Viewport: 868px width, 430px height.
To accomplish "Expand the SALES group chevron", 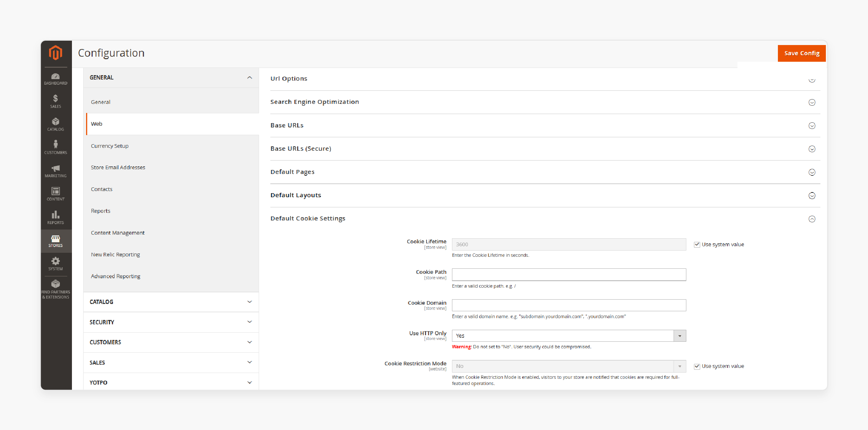I will [250, 362].
